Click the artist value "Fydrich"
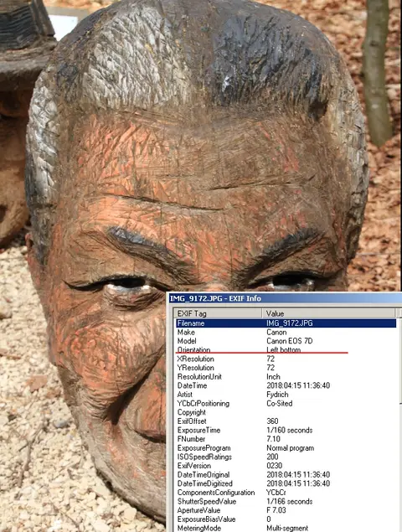The width and height of the screenshot is (402, 532). tap(277, 395)
